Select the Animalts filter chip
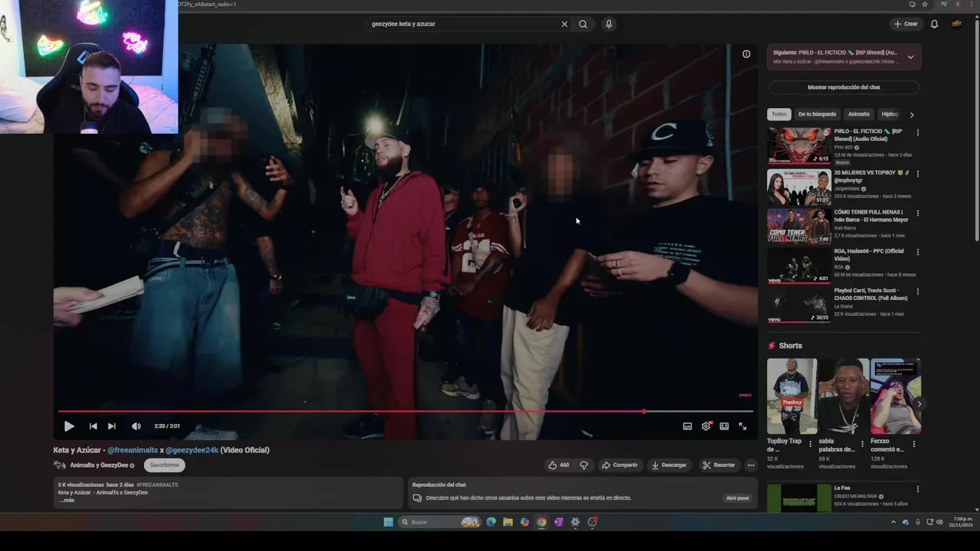 [859, 114]
